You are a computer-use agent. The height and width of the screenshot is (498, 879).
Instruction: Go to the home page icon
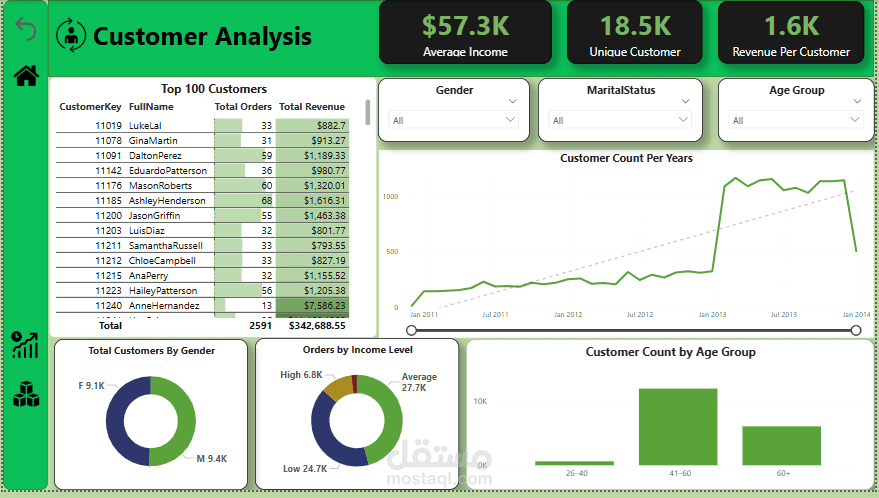pyautogui.click(x=26, y=76)
